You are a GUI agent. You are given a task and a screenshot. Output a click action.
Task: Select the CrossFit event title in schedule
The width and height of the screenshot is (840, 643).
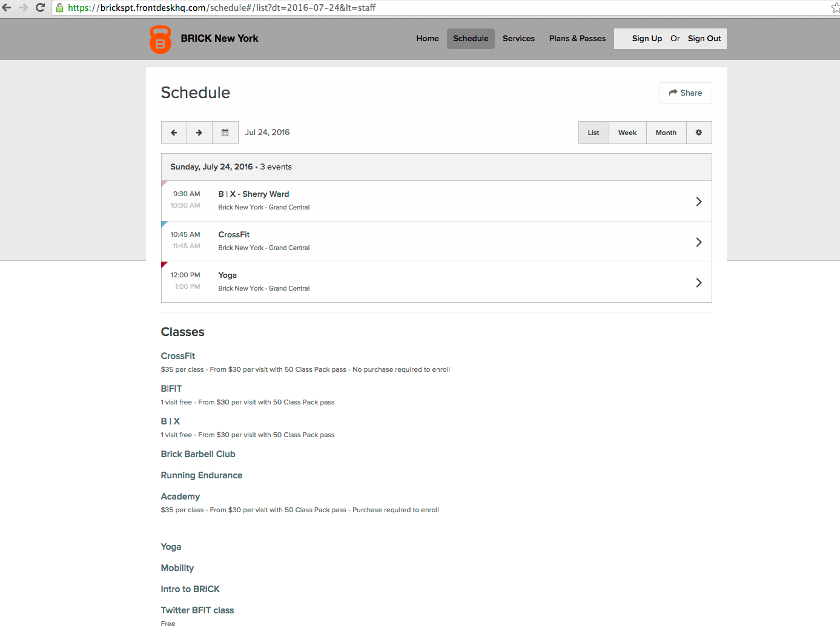point(234,235)
